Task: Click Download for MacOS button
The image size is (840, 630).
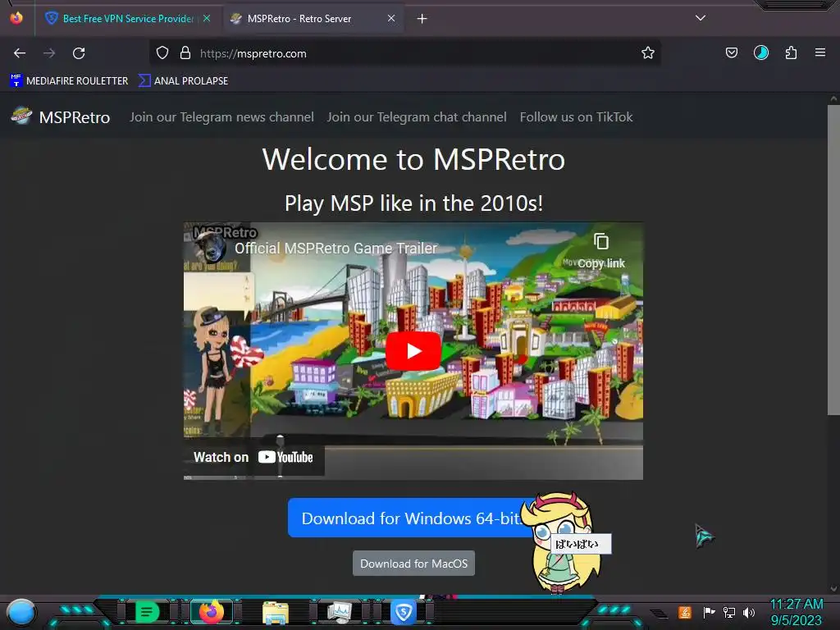Action: (x=413, y=564)
